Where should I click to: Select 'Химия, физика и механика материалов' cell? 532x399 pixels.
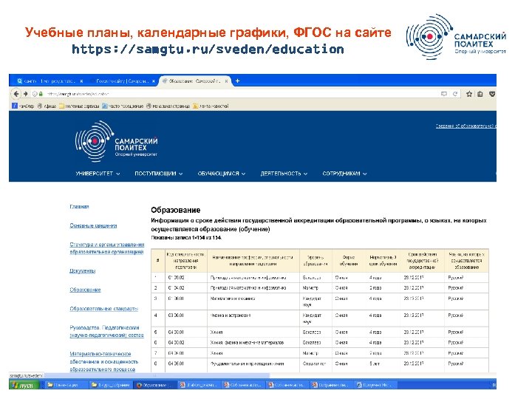[253, 343]
